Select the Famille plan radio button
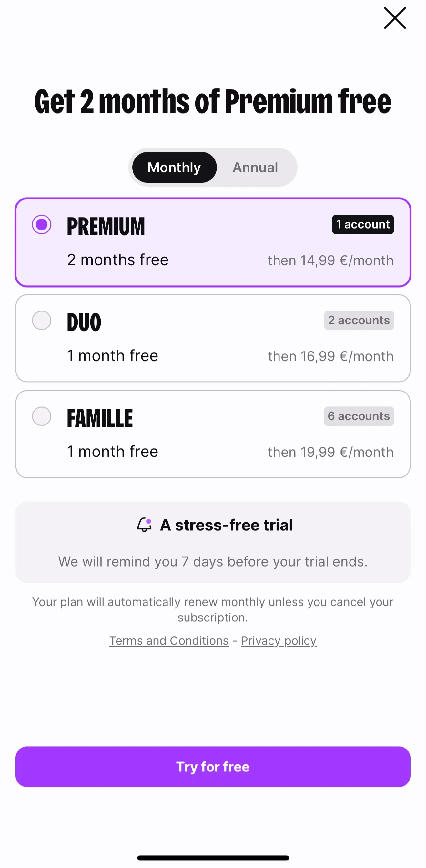426x868 pixels. (42, 416)
